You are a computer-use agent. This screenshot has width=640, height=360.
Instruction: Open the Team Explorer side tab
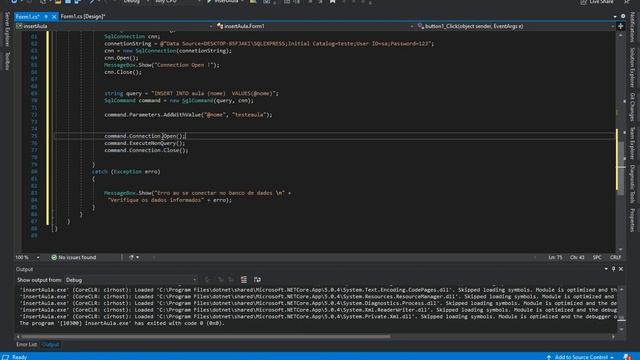[x=632, y=143]
